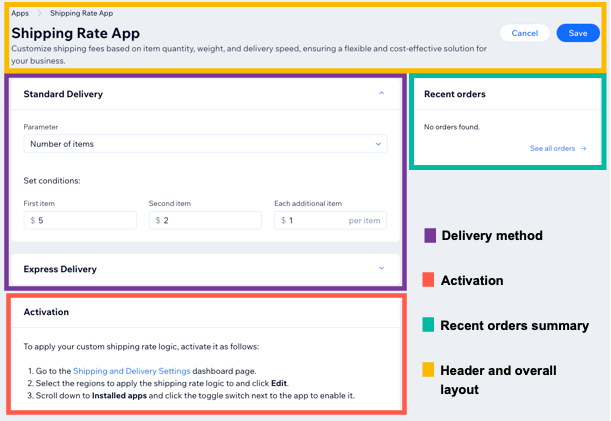Image resolution: width=611 pixels, height=421 pixels.
Task: Click the Parameter field label
Action: (41, 127)
